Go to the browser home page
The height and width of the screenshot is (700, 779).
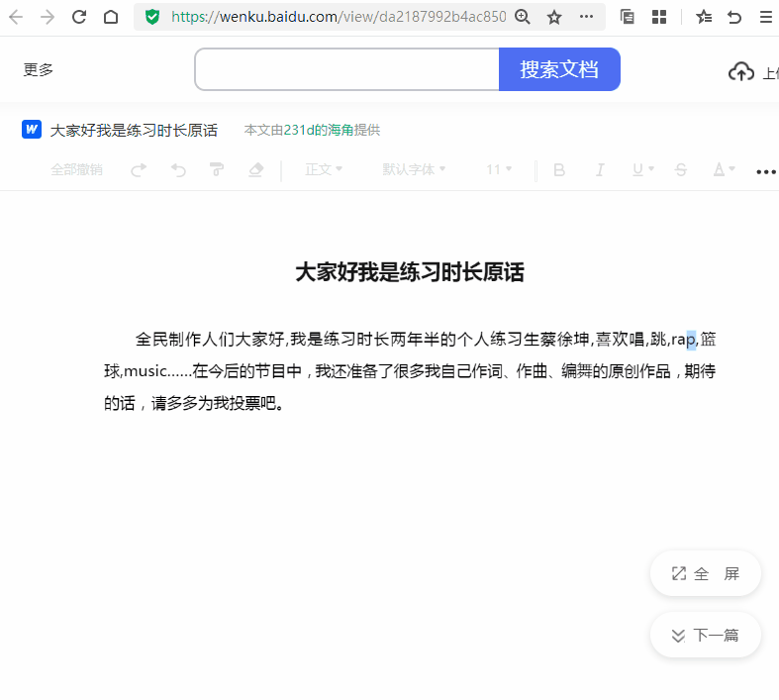(111, 17)
